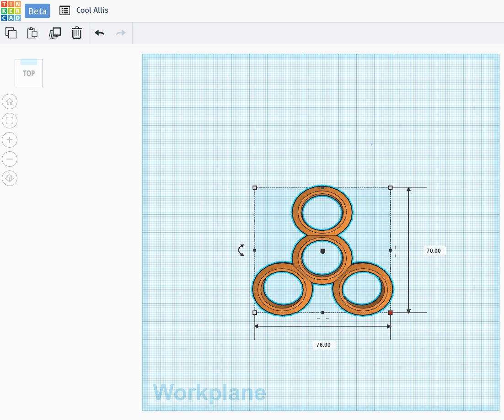
Task: Select the Copy icon in the toolbar
Action: tap(11, 33)
